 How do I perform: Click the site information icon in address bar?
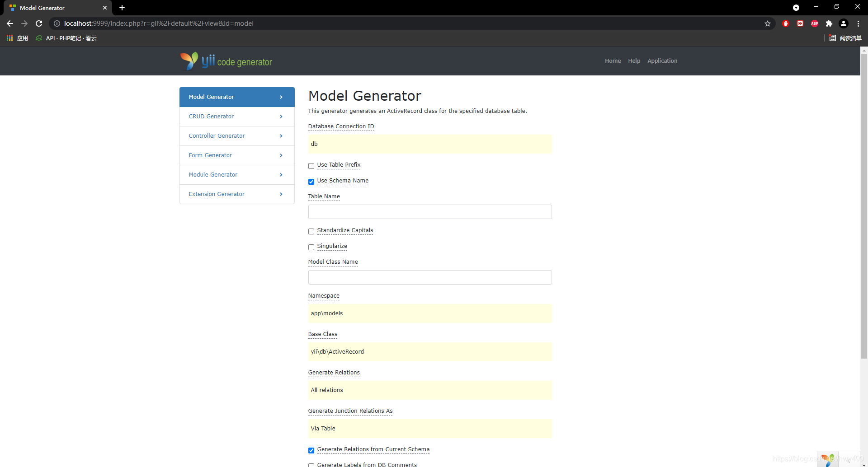point(57,23)
